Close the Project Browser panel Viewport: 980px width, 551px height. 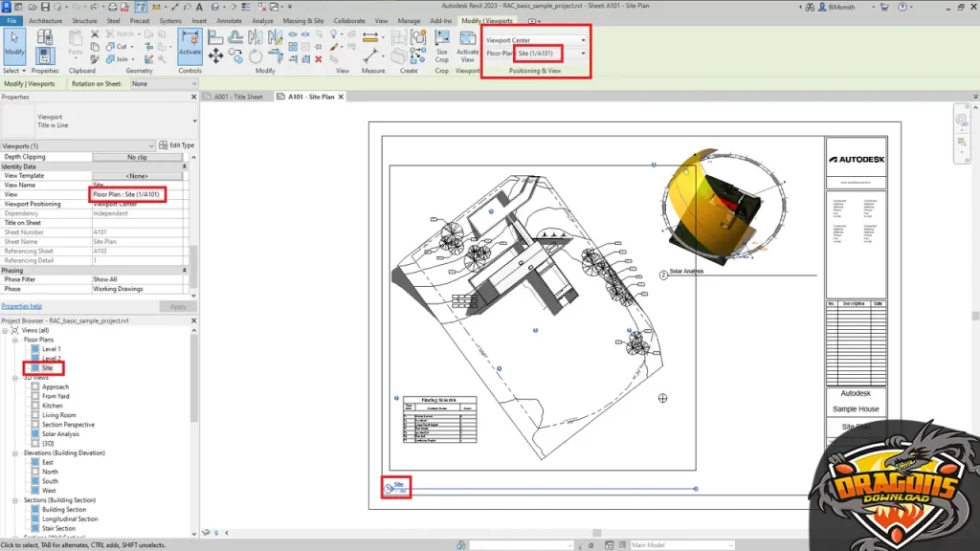click(194, 320)
